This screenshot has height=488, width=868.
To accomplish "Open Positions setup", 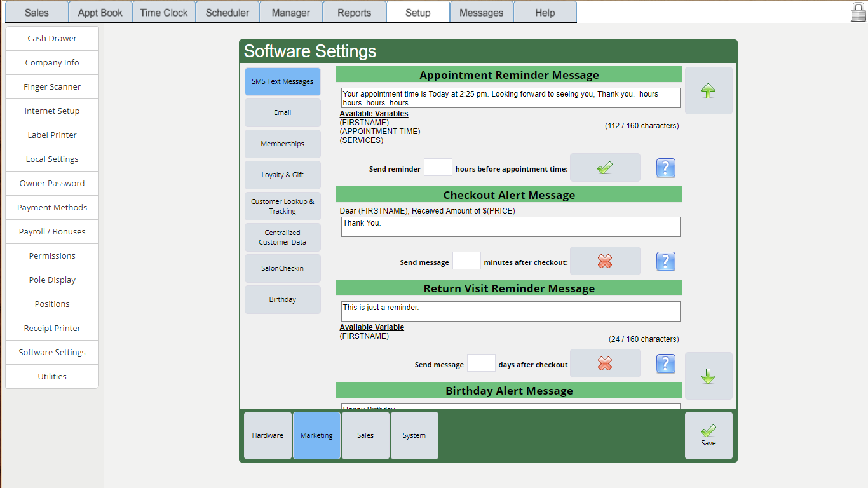I will [52, 304].
